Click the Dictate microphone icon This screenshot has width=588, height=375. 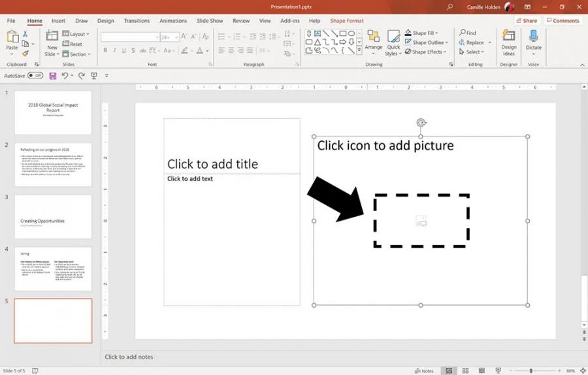pyautogui.click(x=533, y=37)
